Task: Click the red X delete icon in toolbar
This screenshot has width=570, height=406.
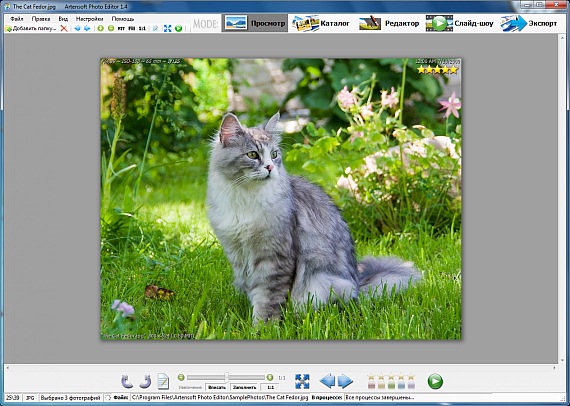Action: pos(64,28)
